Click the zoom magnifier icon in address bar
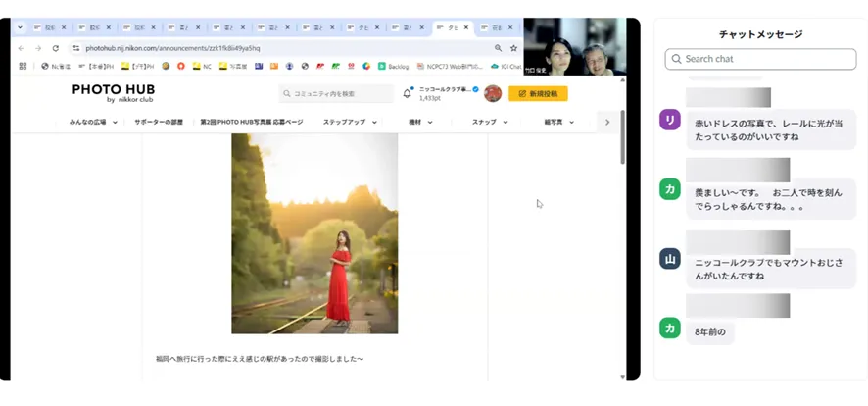Viewport: 868px width, 406px height. (x=499, y=48)
